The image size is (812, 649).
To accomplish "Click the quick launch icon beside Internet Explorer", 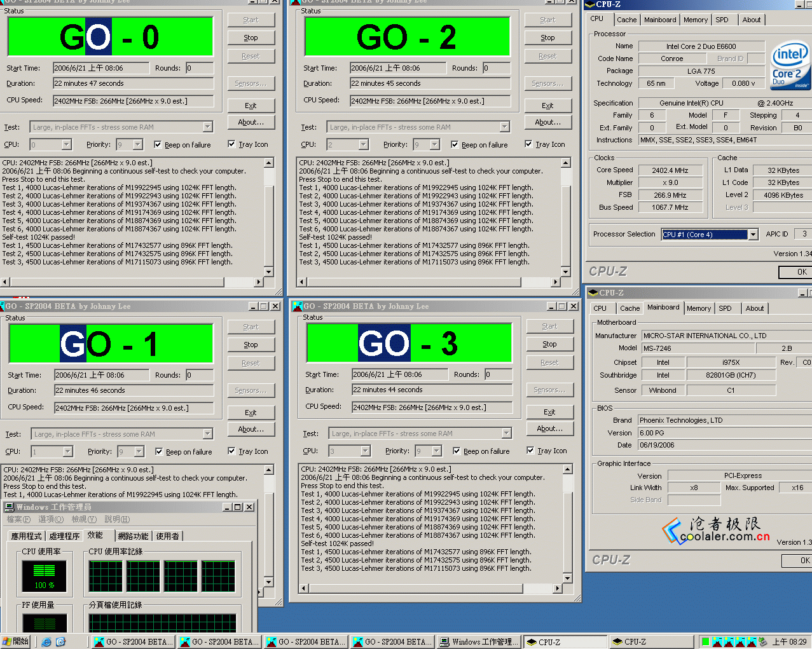I will coord(60,641).
